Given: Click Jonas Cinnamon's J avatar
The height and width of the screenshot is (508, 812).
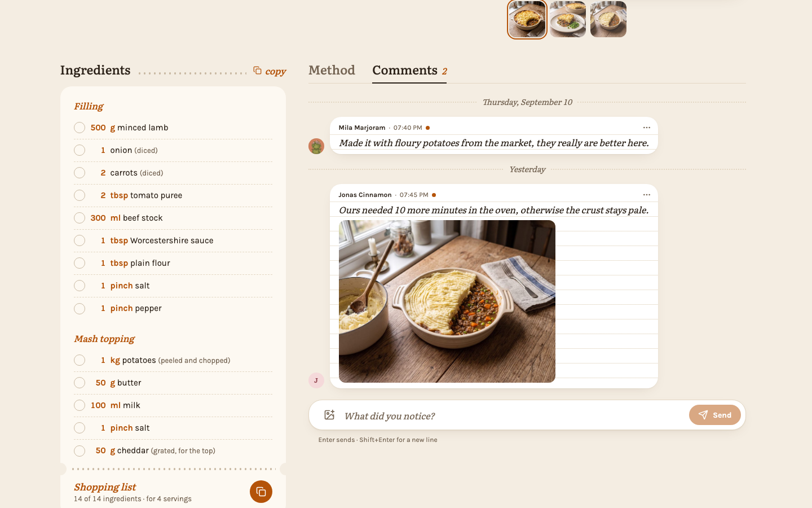Looking at the screenshot, I should (316, 380).
